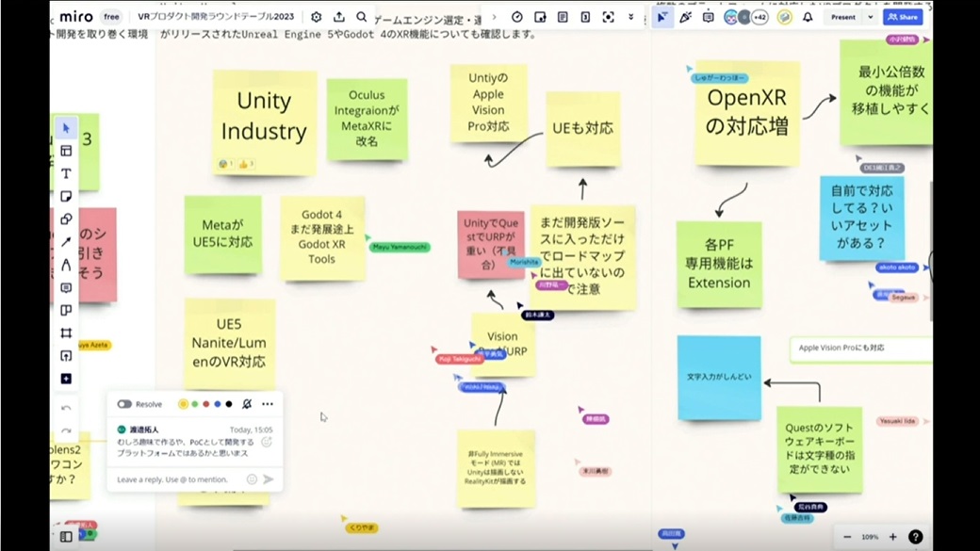This screenshot has width=980, height=551.
Task: Select the connection line arrow tool
Action: 66,242
